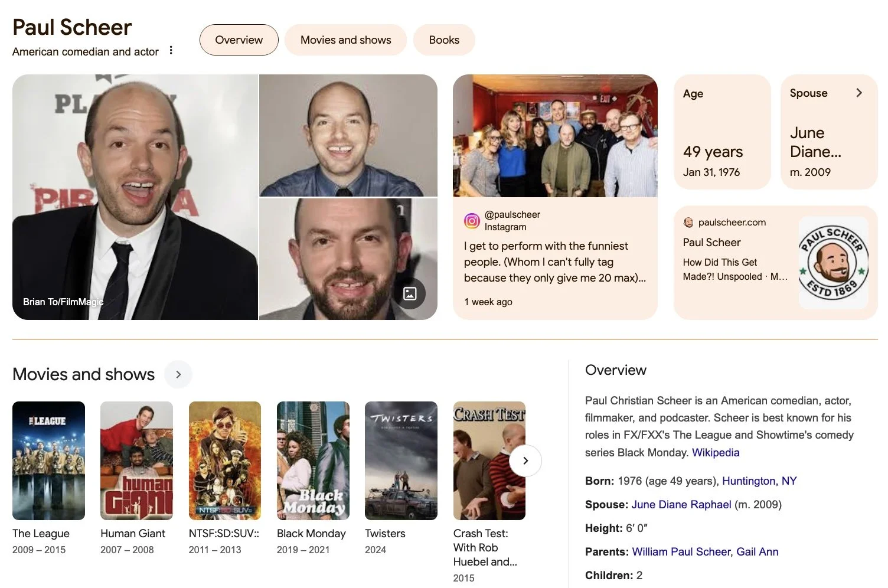
Task: Select the Overview tab
Action: (239, 40)
